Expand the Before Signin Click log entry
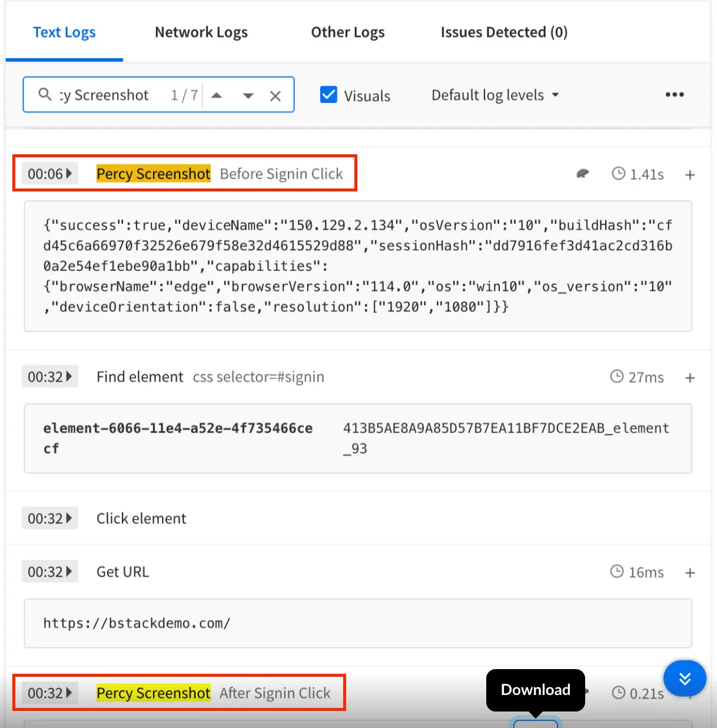Image resolution: width=717 pixels, height=728 pixels. [690, 175]
